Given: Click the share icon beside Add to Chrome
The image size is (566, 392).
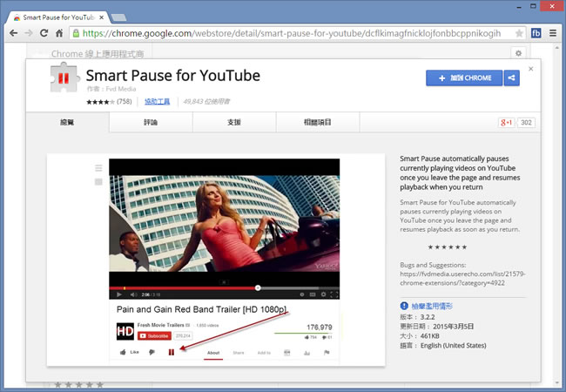Looking at the screenshot, I should (511, 78).
